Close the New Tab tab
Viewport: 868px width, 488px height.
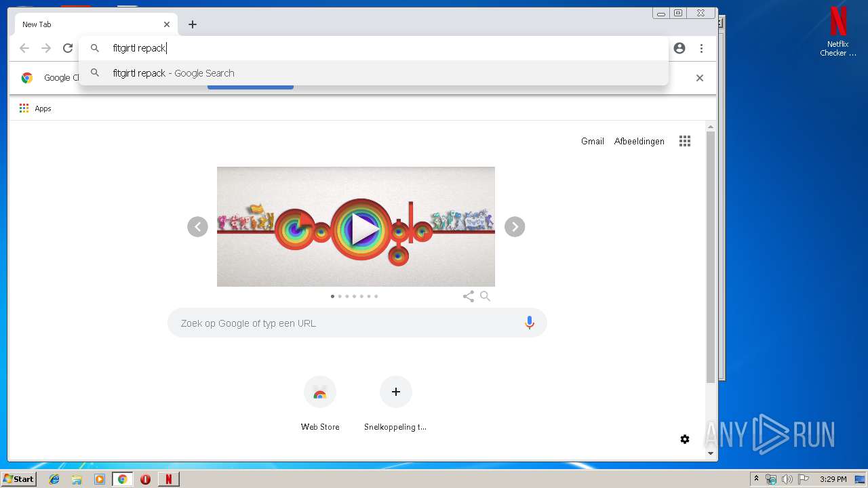click(167, 24)
